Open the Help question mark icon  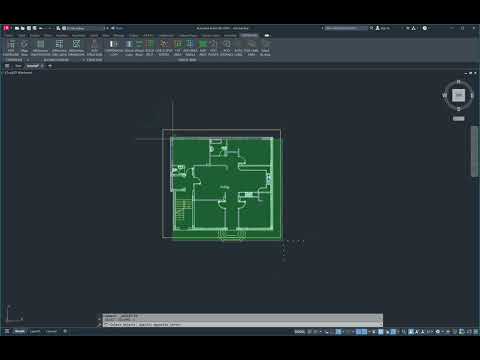[425, 28]
